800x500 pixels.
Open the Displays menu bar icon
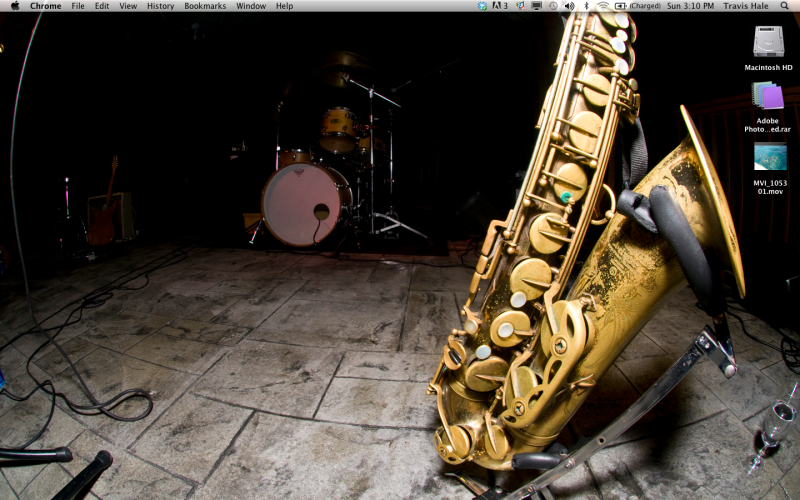(x=536, y=6)
